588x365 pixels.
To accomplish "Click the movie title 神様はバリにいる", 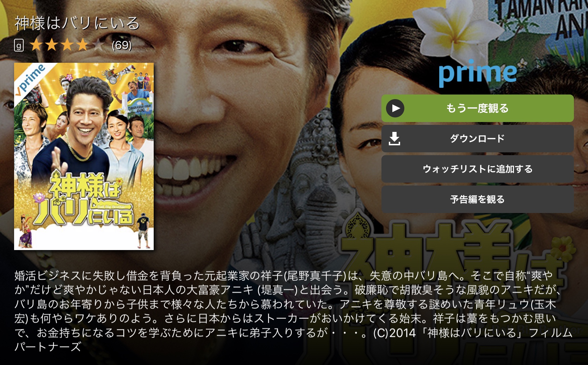I will [x=77, y=23].
